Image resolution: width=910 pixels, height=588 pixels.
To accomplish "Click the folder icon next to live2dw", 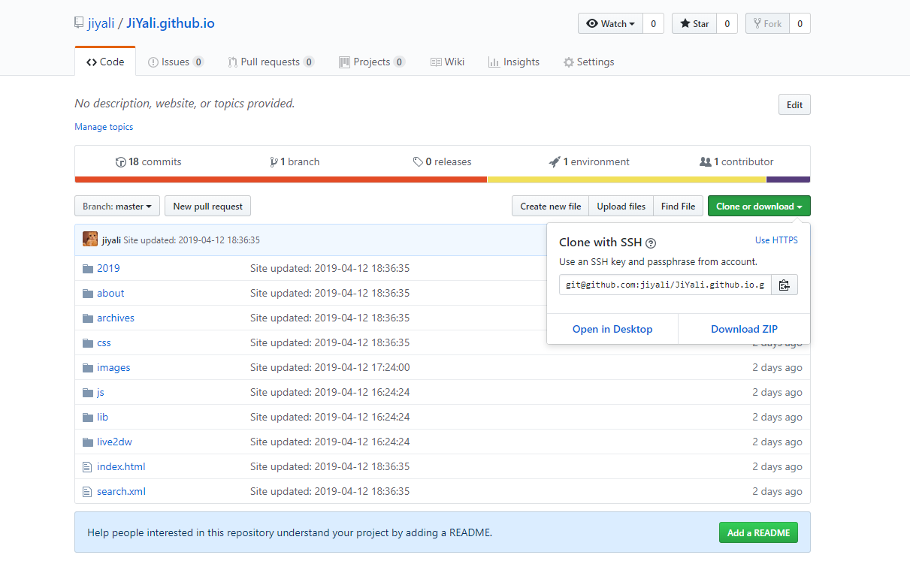I will [87, 442].
